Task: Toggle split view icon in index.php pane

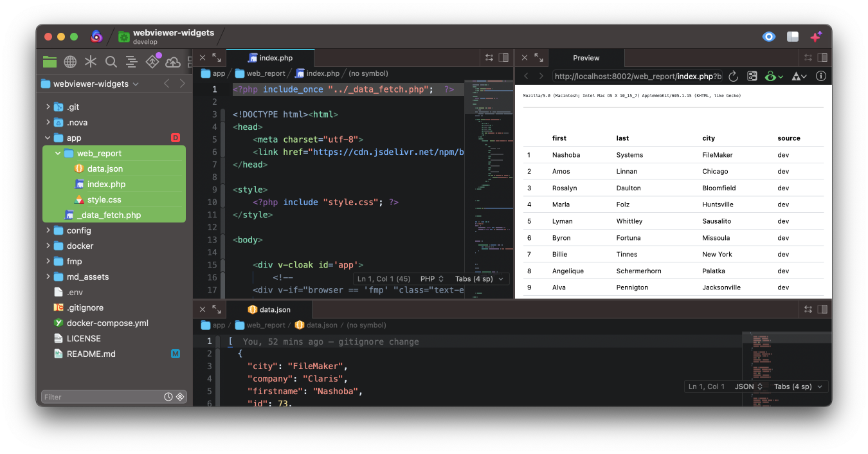Action: 503,58
